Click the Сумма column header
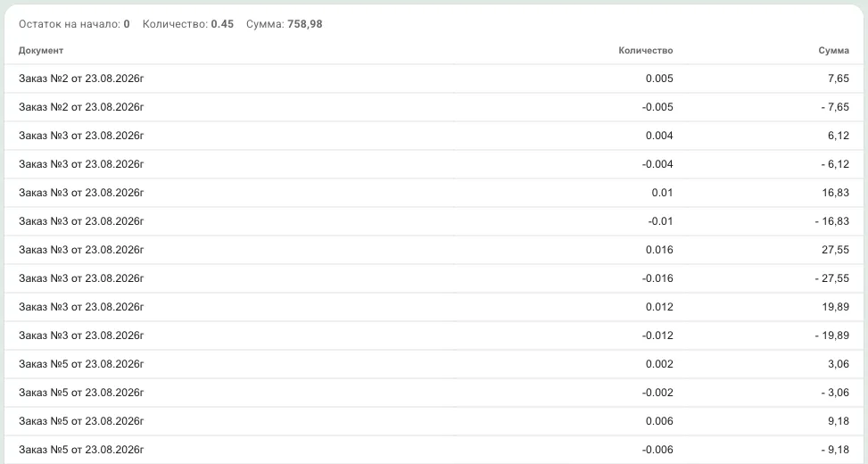This screenshot has width=868, height=464. tap(834, 50)
